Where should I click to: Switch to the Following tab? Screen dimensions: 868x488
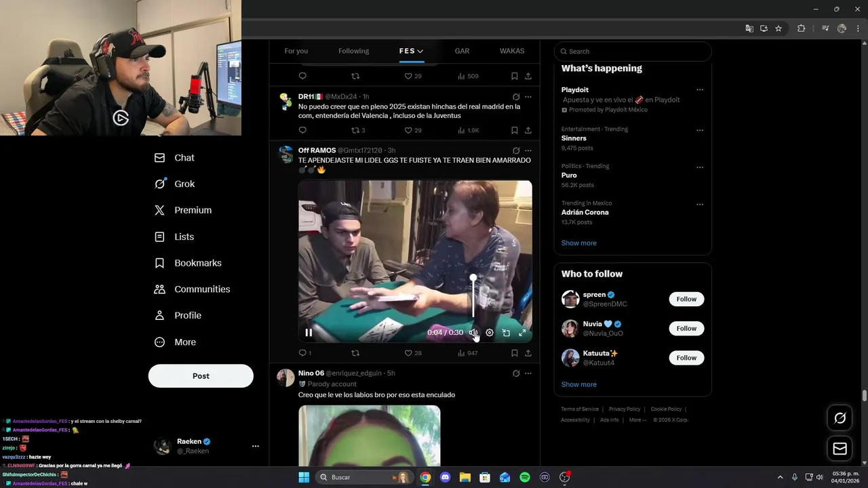tap(353, 51)
